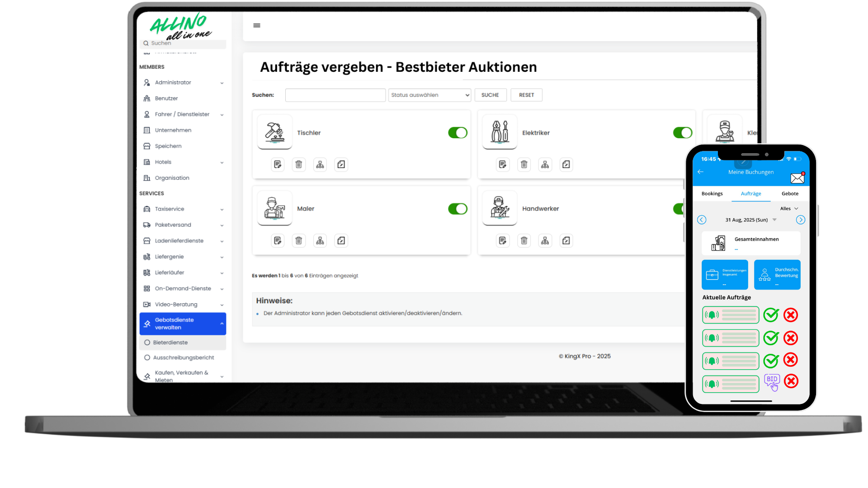The width and height of the screenshot is (868, 488).
Task: Open the Status auswählen dropdown
Action: [429, 95]
